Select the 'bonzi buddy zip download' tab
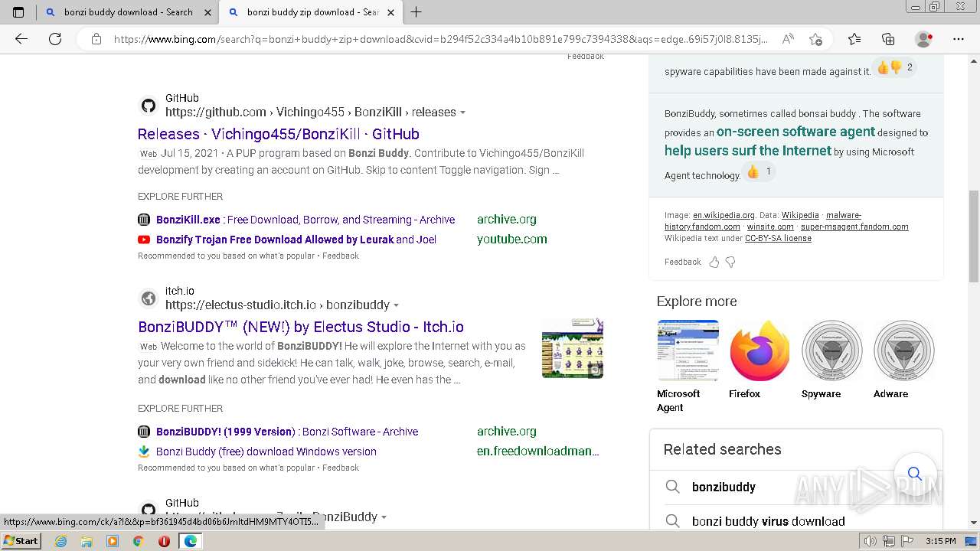This screenshot has height=551, width=980. [x=311, y=12]
